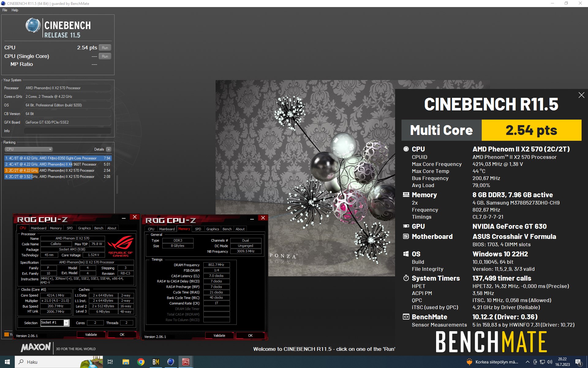
Task: Switch to CPU tab in right CPU-Z window
Action: (151, 229)
